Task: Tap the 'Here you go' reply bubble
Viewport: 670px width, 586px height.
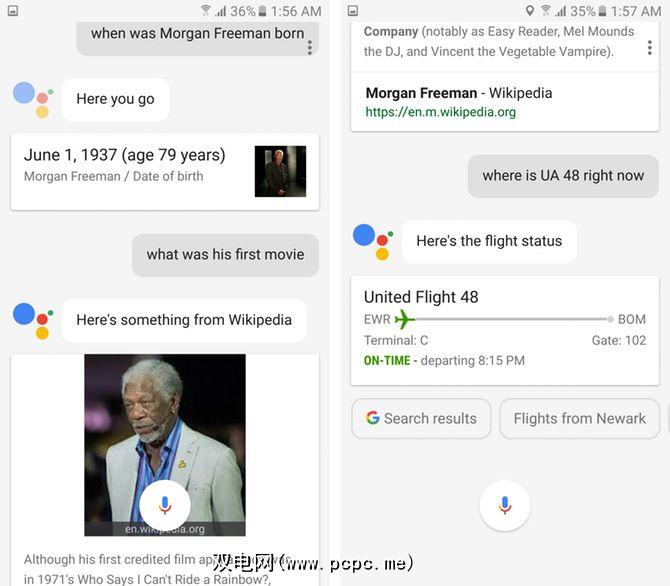Action: point(115,99)
